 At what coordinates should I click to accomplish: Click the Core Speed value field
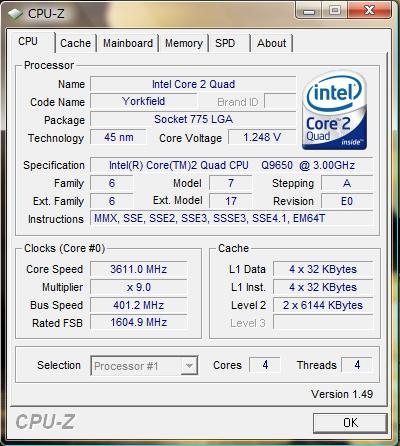(139, 269)
